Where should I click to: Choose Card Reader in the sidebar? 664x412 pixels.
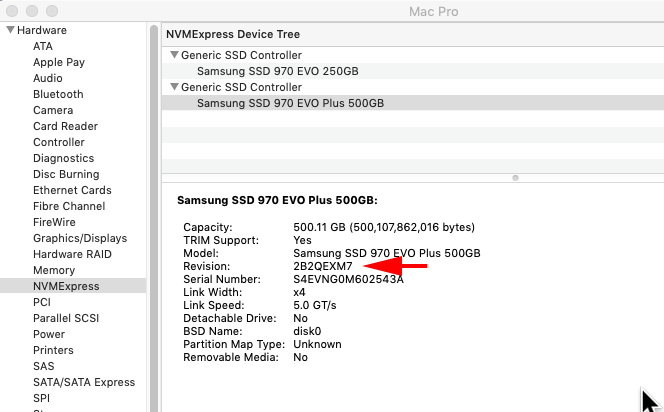(x=65, y=126)
